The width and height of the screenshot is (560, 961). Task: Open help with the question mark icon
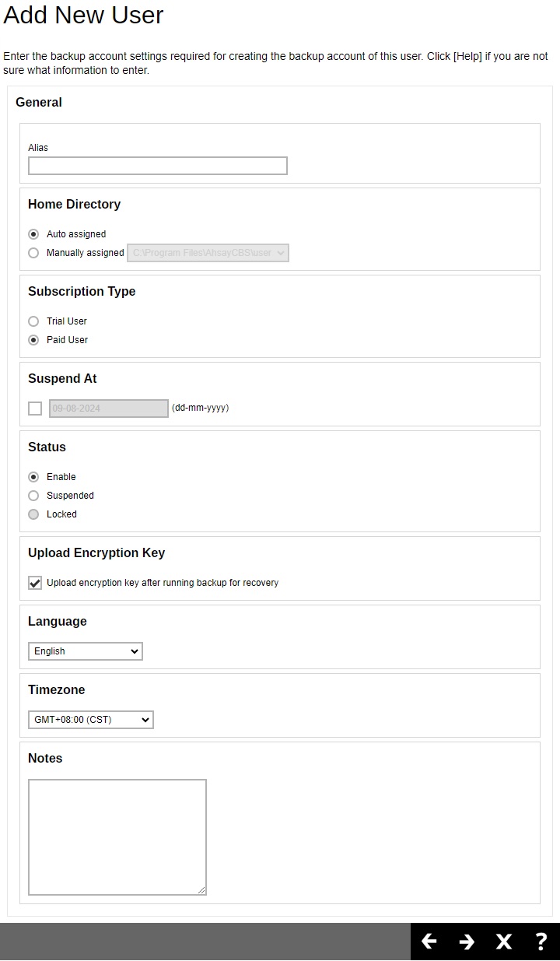pos(541,942)
